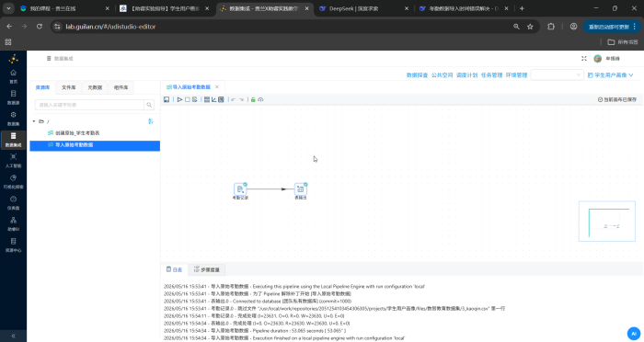Open new browser tab with plus

(522, 8)
